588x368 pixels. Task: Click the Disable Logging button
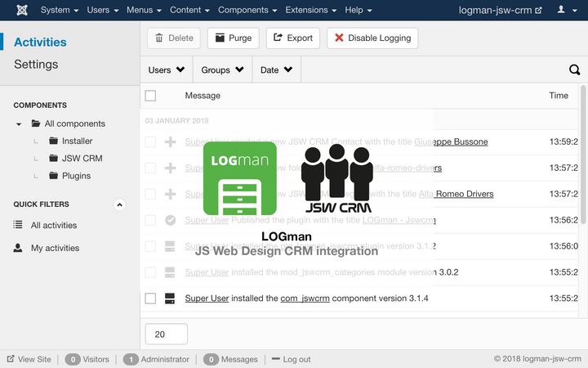[x=372, y=38]
